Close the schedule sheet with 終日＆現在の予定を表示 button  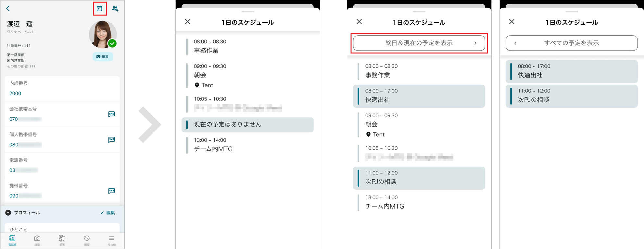(359, 22)
